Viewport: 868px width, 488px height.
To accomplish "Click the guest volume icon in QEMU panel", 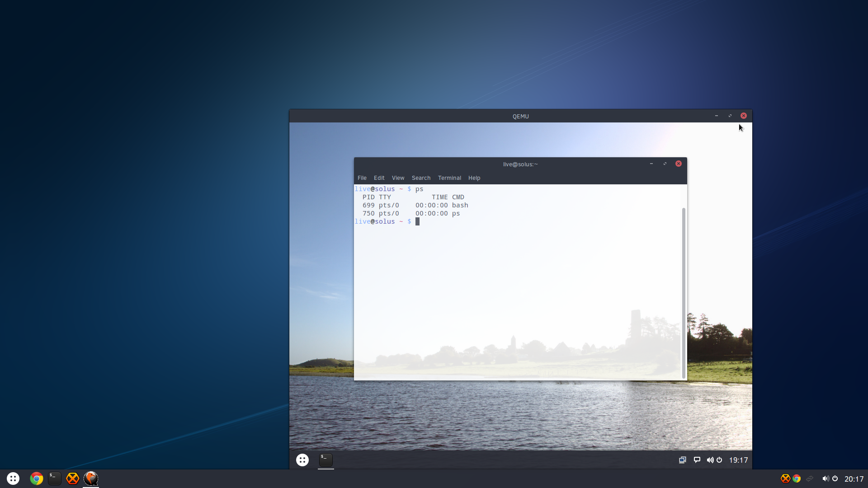I will 710,460.
